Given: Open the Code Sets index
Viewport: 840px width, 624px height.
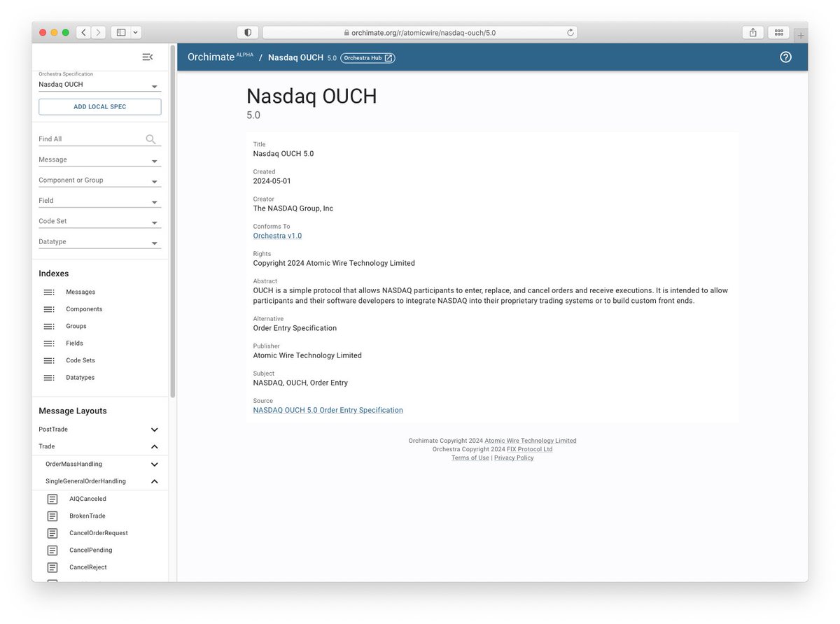Looking at the screenshot, I should tap(80, 361).
